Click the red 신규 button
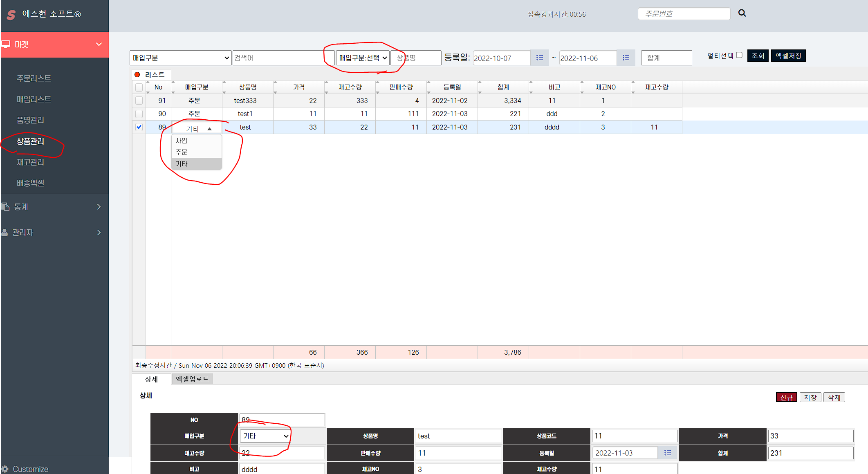Screen dimensions: 868x474 point(786,397)
